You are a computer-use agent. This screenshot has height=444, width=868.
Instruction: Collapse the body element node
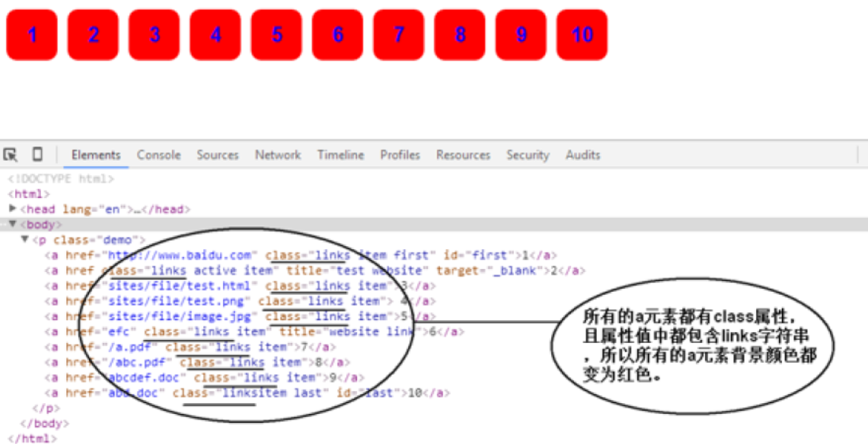(x=12, y=224)
